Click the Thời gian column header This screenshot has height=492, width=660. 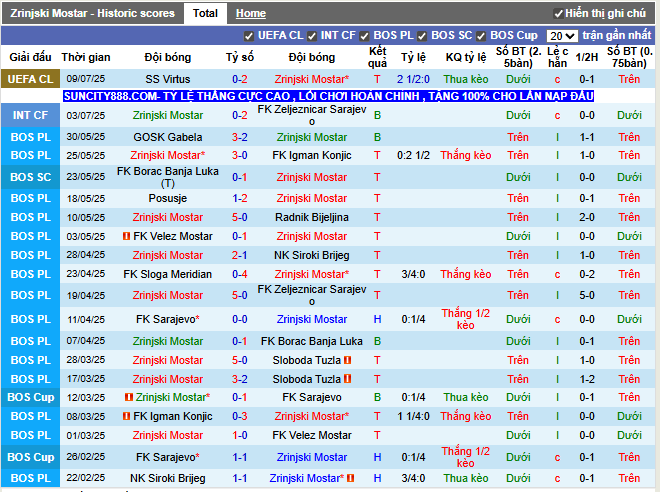click(86, 57)
